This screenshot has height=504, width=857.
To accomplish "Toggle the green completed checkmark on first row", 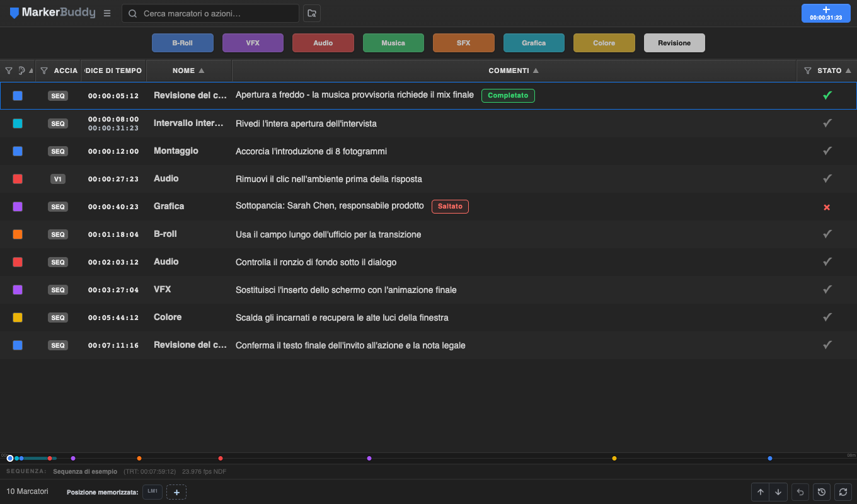I will coord(827,96).
